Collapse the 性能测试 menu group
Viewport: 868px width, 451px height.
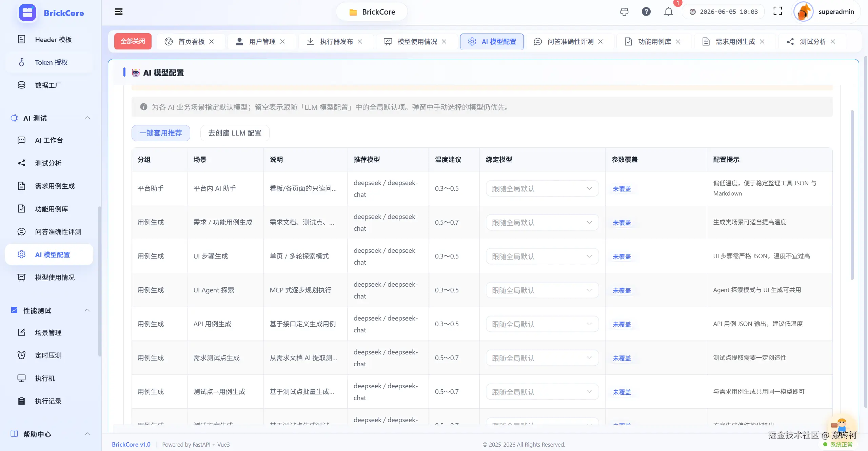[x=87, y=310]
